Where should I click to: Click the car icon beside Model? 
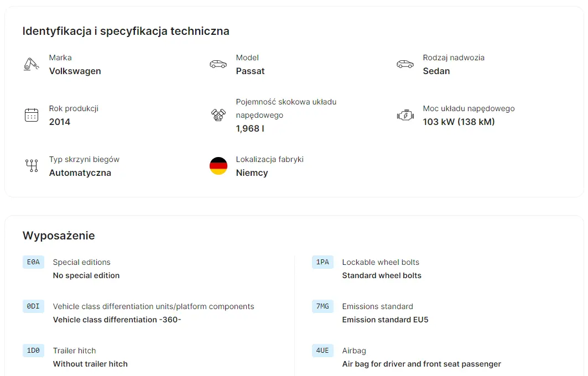pos(218,64)
